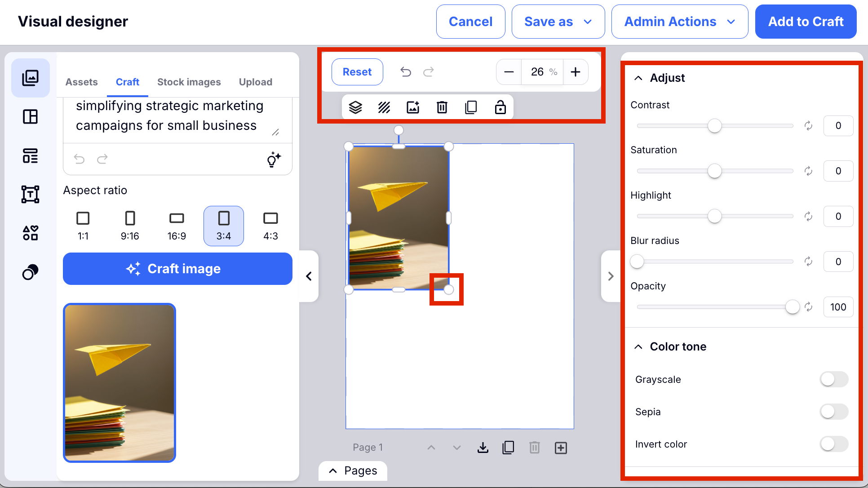Click the duplicate icon in image toolbar
Screen dimensions: 868x488
(471, 107)
